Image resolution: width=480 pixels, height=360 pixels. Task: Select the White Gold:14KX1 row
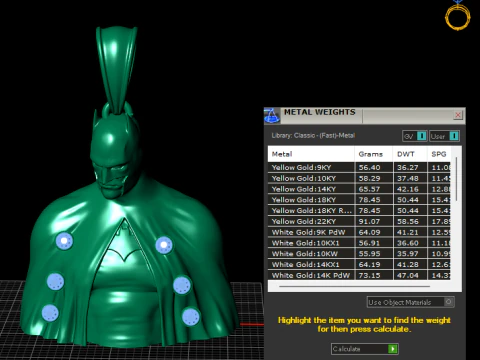(359, 264)
